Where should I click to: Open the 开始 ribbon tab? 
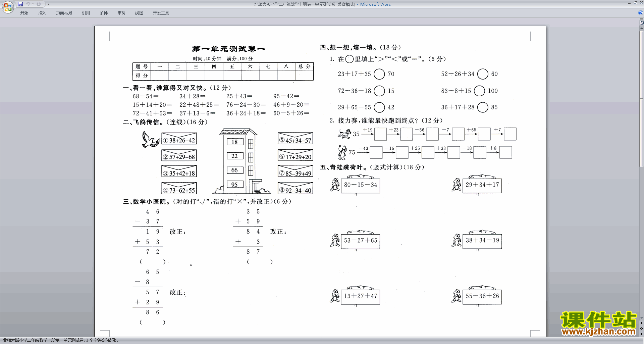pos(24,13)
